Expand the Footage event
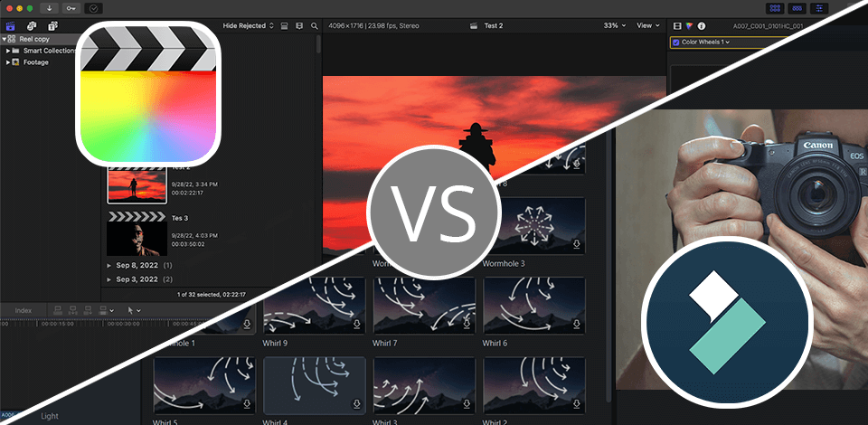Screen dimensions: 868x425 [8, 62]
